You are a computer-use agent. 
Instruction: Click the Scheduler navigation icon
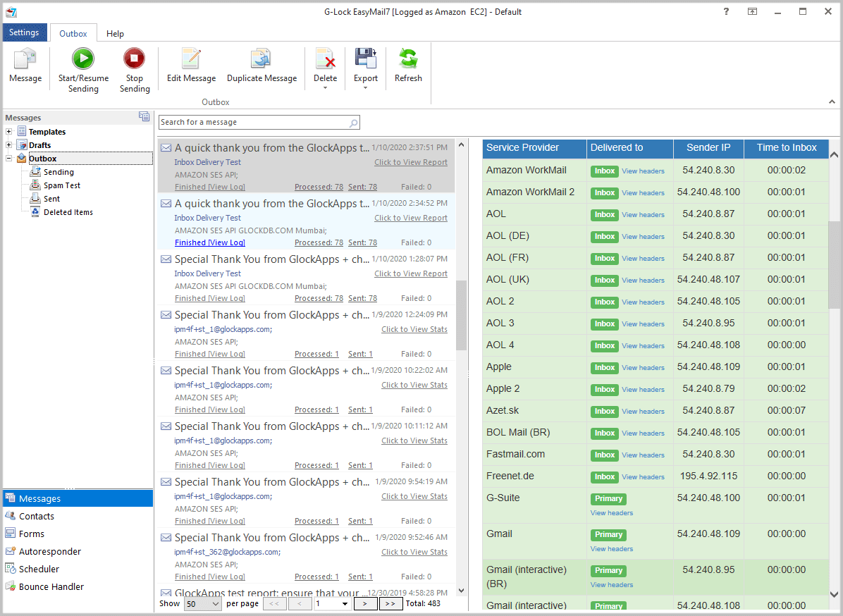point(10,569)
